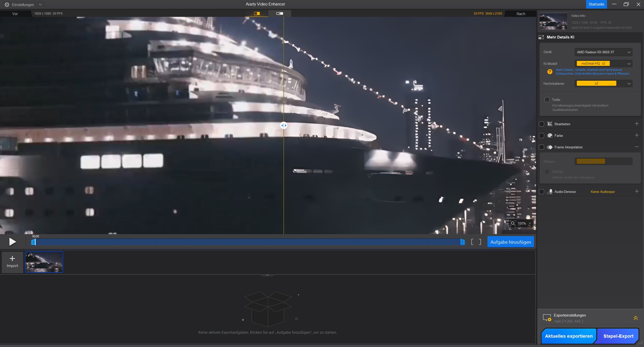Click the zoom magnifier icon in the preview
Screen dimensions: 644x347
[x=513, y=223]
